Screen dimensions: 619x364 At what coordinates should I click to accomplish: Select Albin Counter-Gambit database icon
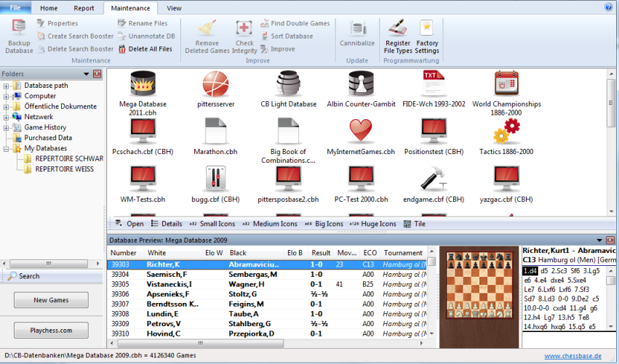tap(361, 84)
